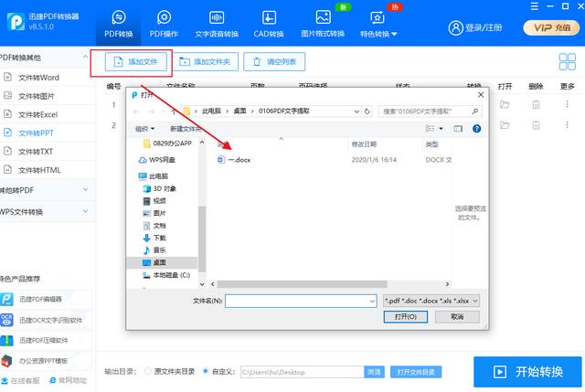Switch to grid view icon
This screenshot has width=585, height=392.
point(567,61)
